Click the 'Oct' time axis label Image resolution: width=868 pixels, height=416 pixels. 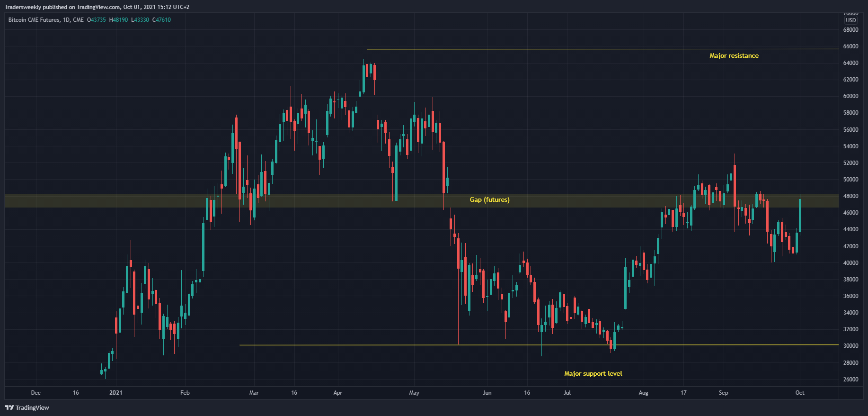tap(800, 393)
